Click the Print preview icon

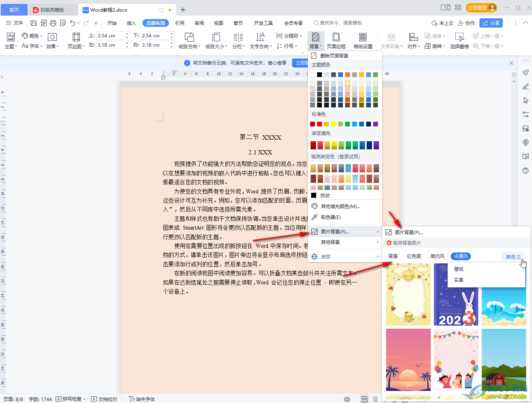pyautogui.click(x=63, y=23)
